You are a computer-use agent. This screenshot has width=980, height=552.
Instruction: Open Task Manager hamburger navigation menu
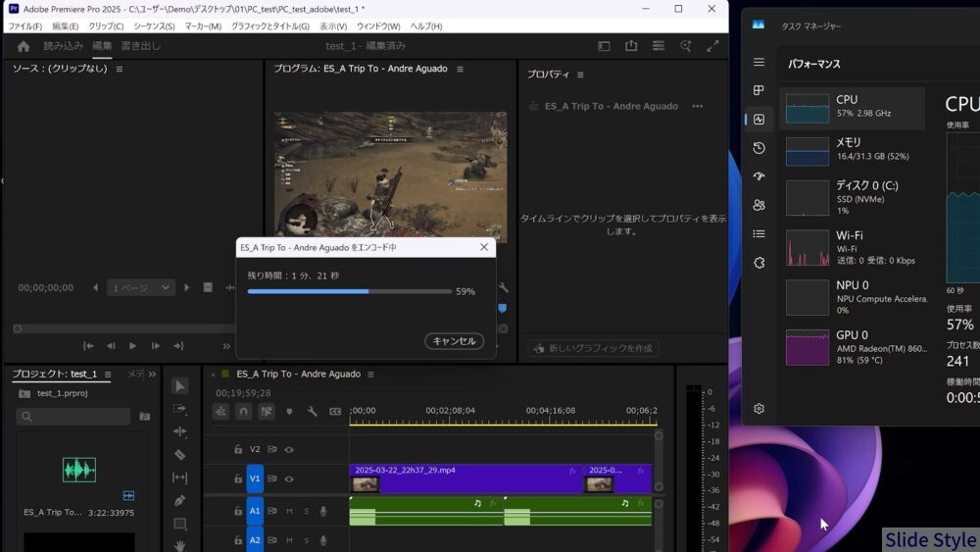tap(759, 62)
